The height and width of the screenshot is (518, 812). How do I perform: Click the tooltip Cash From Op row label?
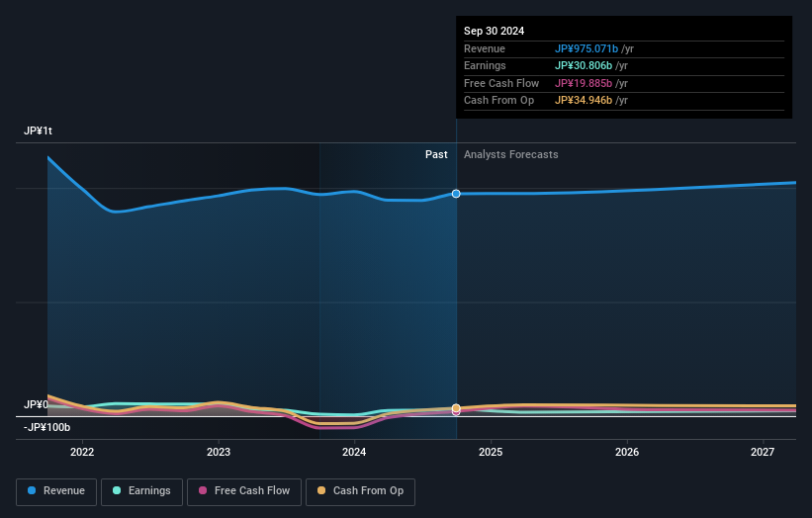coord(498,101)
